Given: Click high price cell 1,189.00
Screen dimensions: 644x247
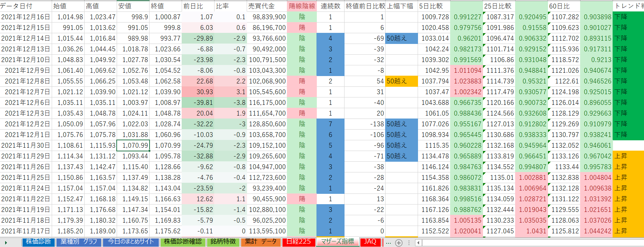Looking at the screenshot, I should pyautogui.click(x=100, y=231).
